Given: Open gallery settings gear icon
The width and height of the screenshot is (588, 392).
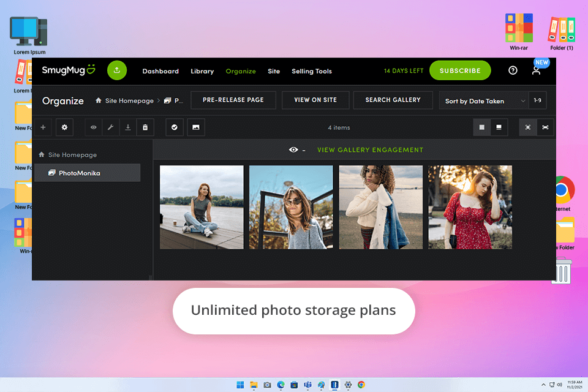Looking at the screenshot, I should pyautogui.click(x=64, y=127).
